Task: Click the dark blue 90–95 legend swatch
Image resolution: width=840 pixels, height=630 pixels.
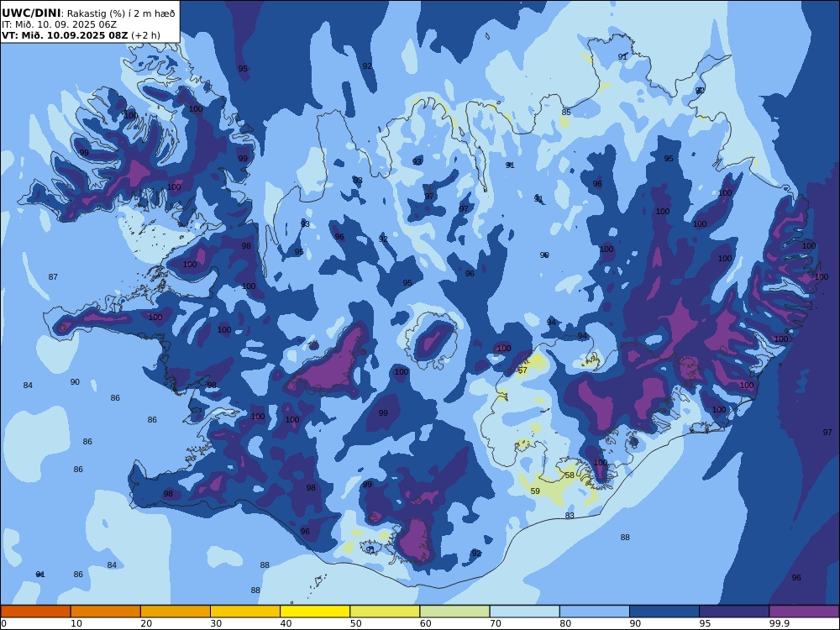Action: pos(664,612)
